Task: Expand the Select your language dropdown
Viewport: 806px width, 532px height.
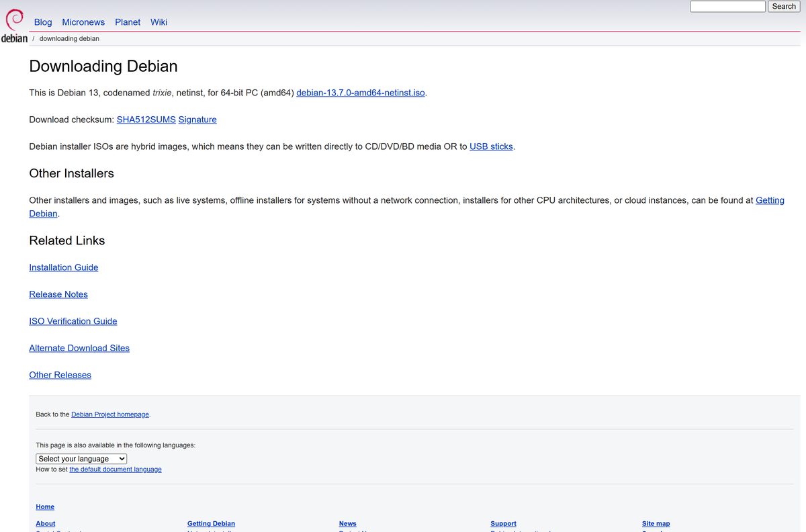Action: pyautogui.click(x=81, y=459)
